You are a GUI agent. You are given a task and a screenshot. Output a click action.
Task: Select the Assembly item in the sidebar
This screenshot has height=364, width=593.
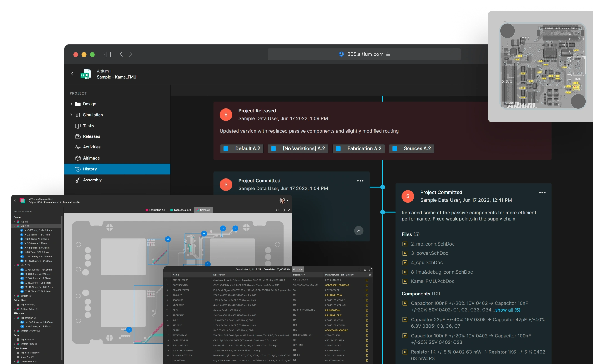tap(92, 180)
